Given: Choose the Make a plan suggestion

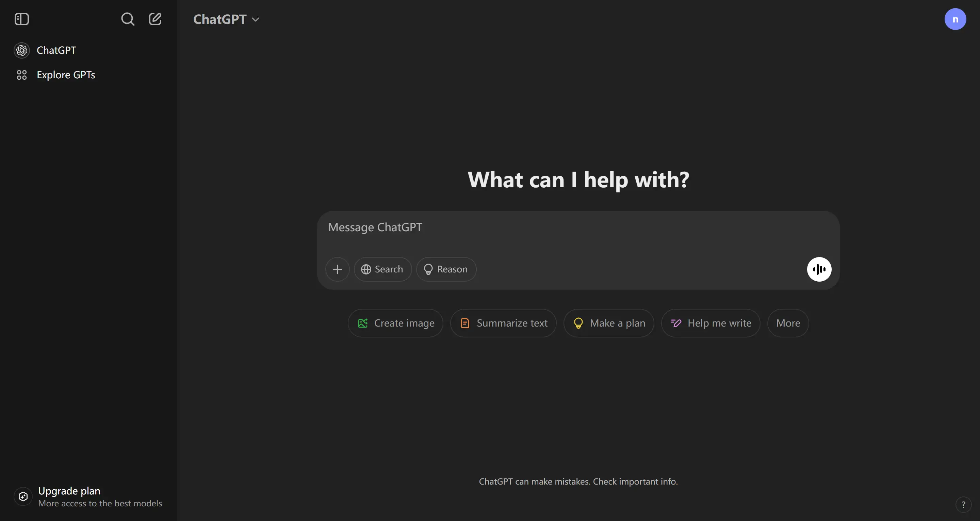Looking at the screenshot, I should click(609, 323).
